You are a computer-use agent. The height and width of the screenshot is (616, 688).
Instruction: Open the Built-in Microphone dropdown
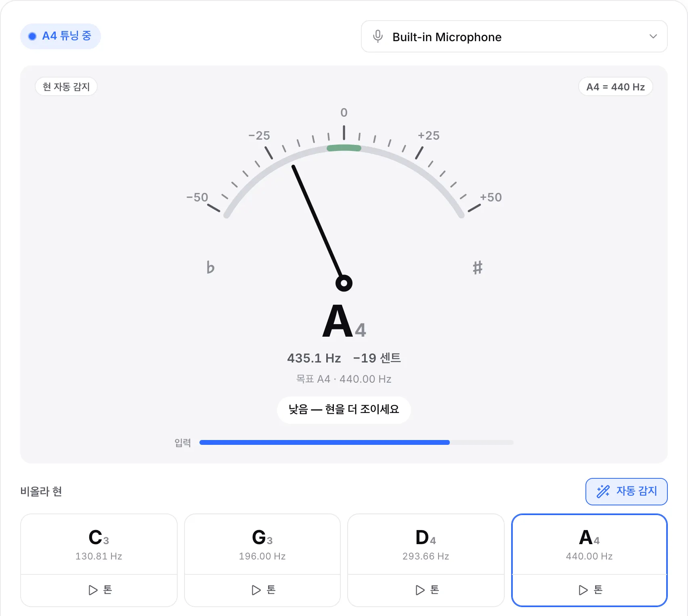coord(514,37)
